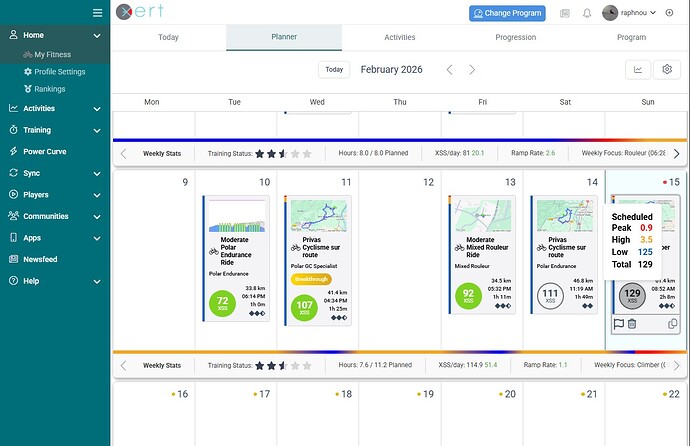Expand the Sync sidebar section
Screen dimensions: 690x446
[x=97, y=173]
